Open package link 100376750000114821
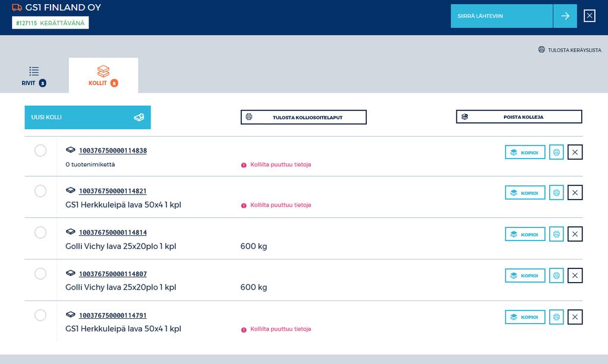Image resolution: width=608 pixels, height=364 pixels. point(113,191)
